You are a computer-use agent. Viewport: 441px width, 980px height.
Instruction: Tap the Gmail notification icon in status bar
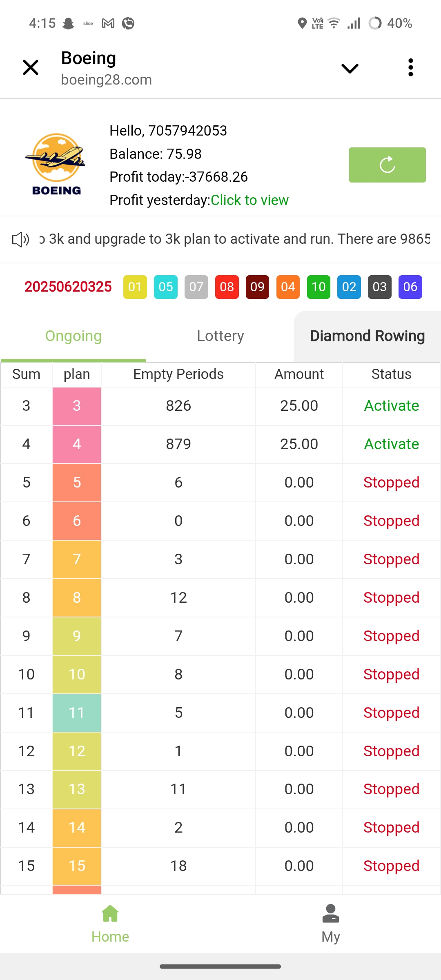(108, 23)
